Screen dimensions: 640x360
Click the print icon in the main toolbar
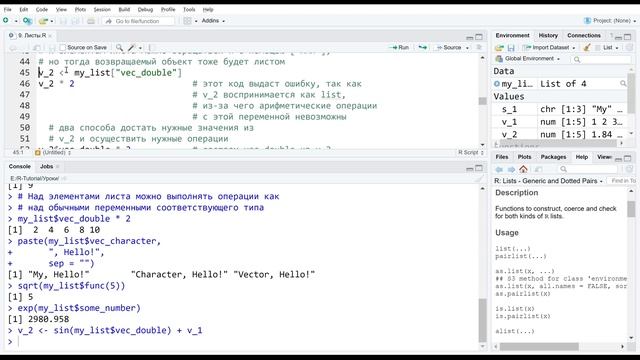(x=91, y=21)
